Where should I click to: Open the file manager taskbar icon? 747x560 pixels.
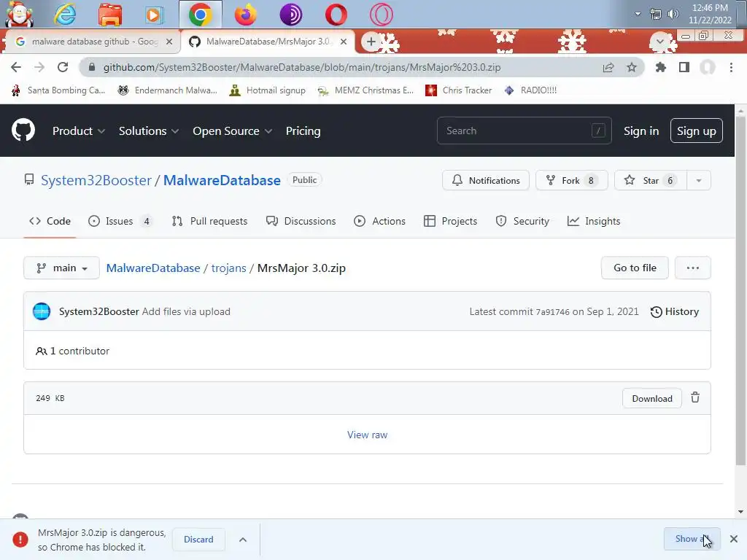110,15
